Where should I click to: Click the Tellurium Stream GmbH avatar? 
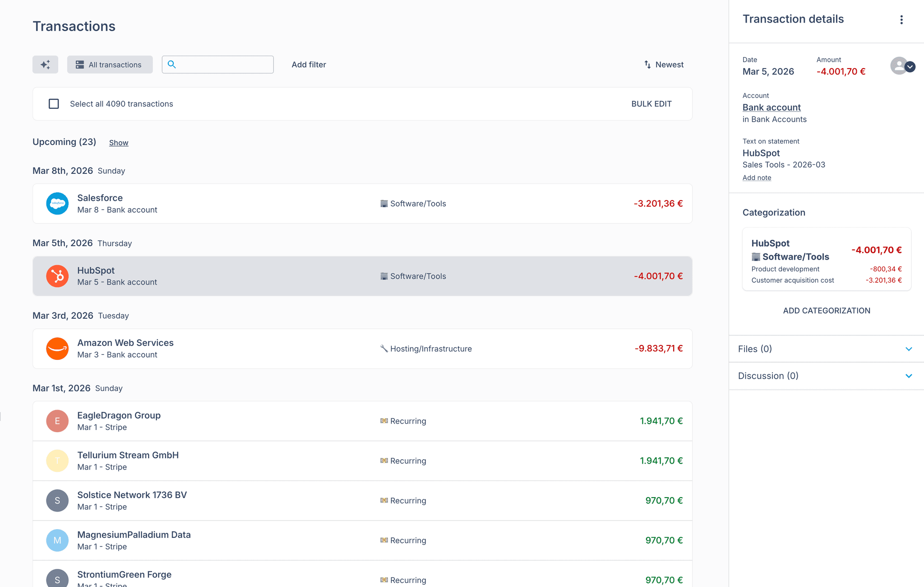coord(57,461)
